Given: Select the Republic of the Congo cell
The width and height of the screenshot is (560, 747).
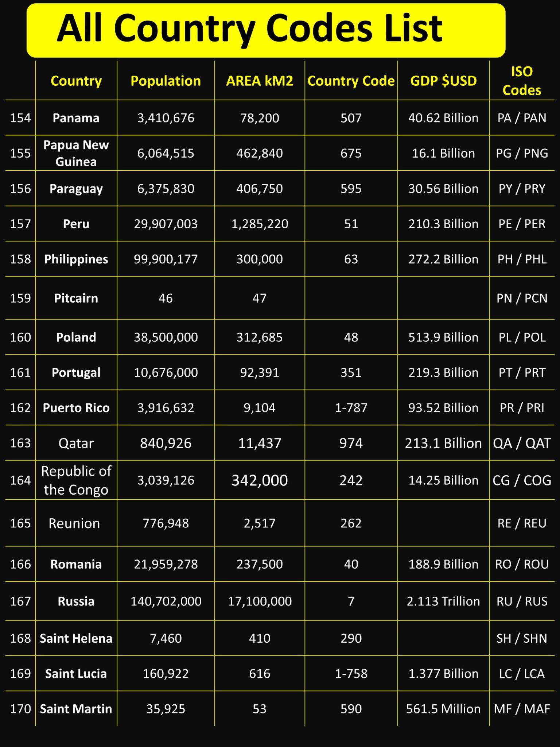Looking at the screenshot, I should coord(76,480).
